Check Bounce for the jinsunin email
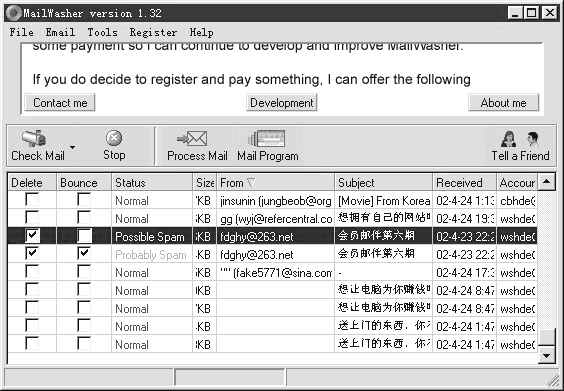Image resolution: width=564 pixels, height=391 pixels. 84,200
